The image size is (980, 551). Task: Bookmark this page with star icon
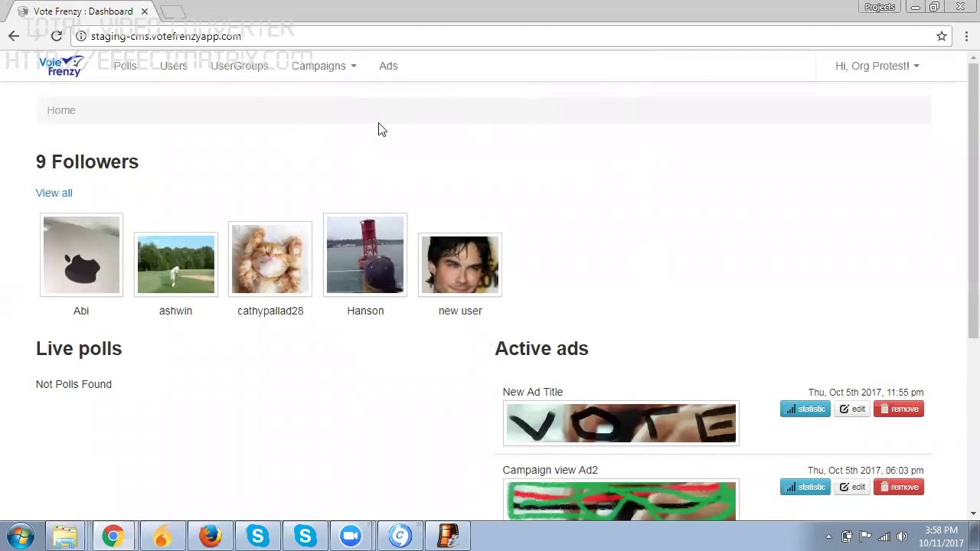click(x=942, y=36)
